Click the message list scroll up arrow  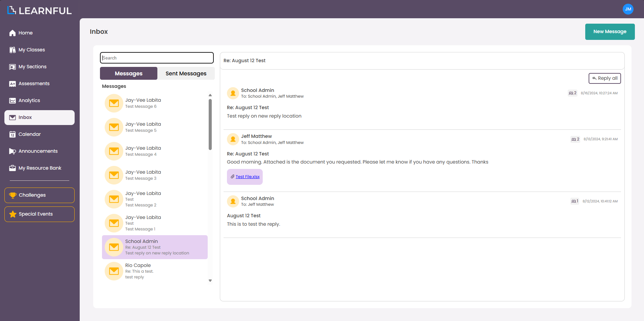[210, 95]
